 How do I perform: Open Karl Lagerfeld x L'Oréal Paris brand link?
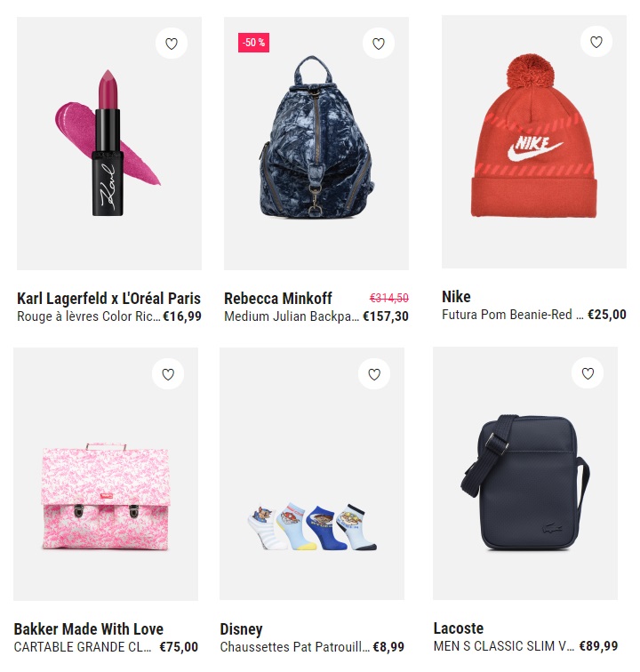point(108,299)
